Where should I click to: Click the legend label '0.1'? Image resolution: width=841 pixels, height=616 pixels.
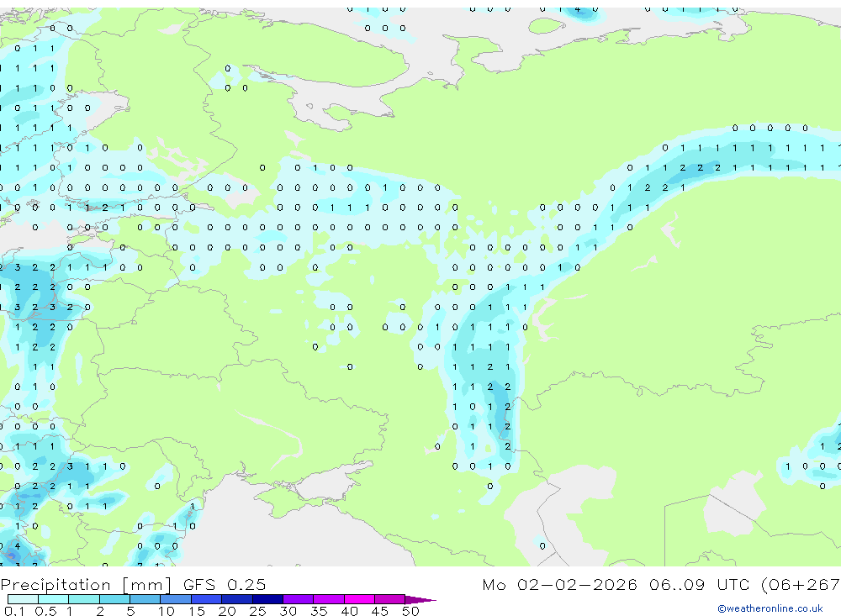14,611
